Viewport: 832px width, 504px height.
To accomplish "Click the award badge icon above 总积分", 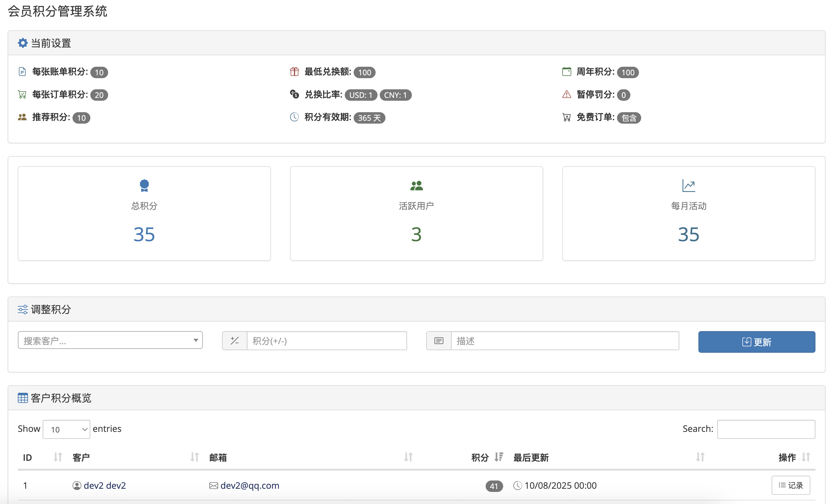I will [x=144, y=185].
